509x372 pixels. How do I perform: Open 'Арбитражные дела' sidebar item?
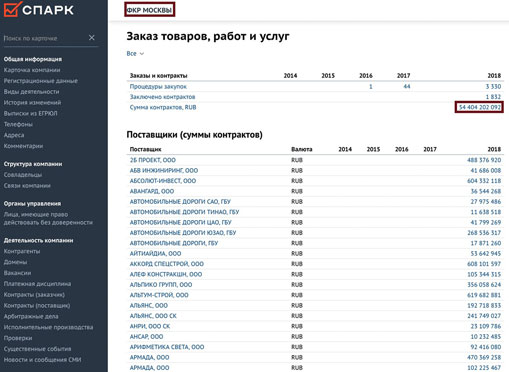coord(31,316)
